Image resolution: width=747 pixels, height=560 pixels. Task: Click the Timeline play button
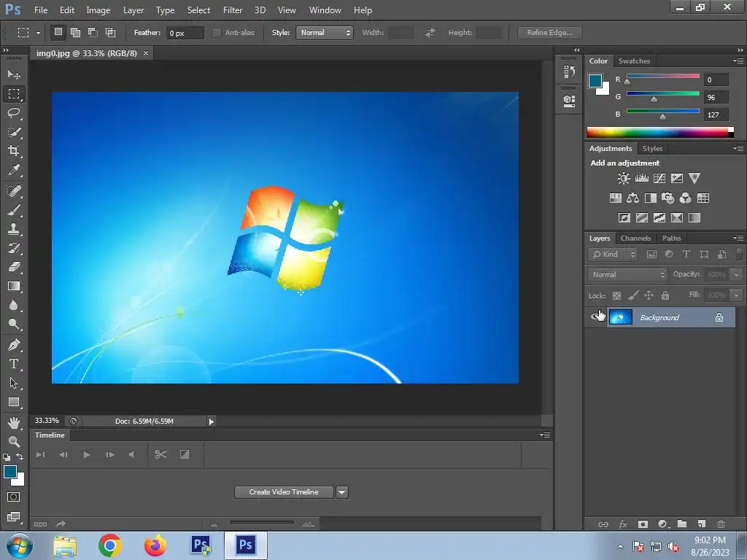tap(87, 455)
